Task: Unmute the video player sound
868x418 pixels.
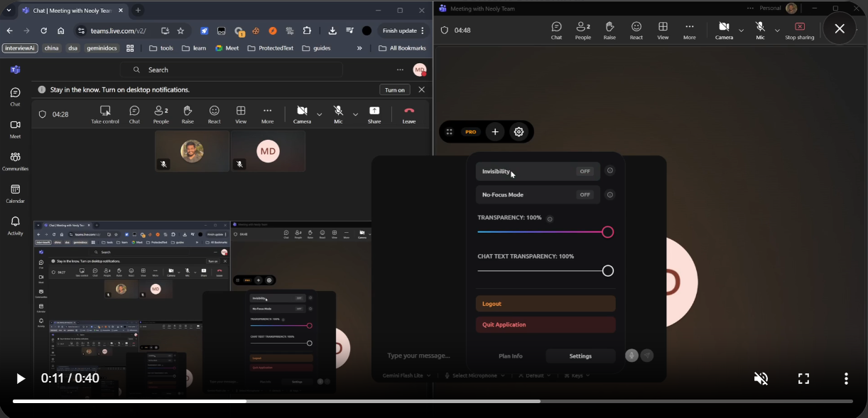Action: [761, 378]
